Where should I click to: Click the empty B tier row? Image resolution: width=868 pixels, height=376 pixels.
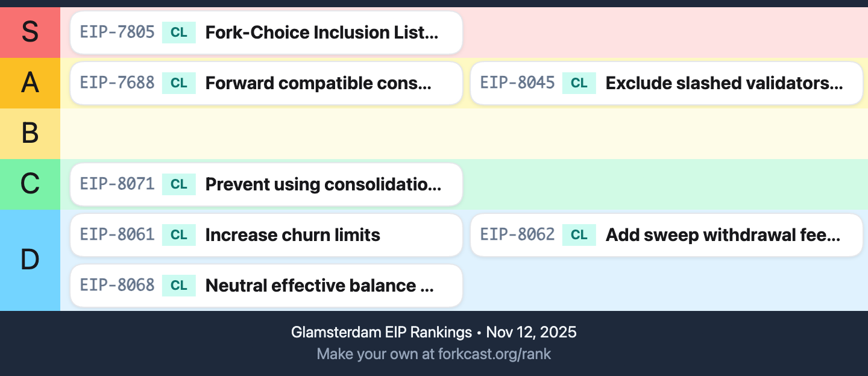point(464,134)
